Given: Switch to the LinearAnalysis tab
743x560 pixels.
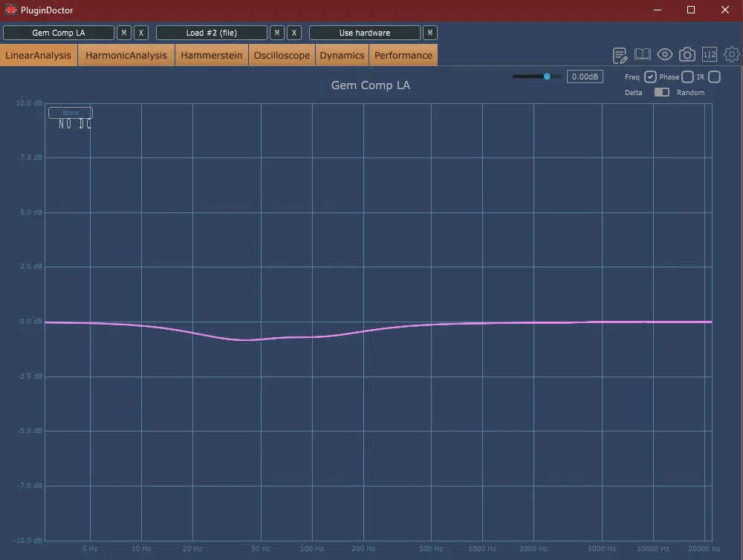Looking at the screenshot, I should click(39, 55).
